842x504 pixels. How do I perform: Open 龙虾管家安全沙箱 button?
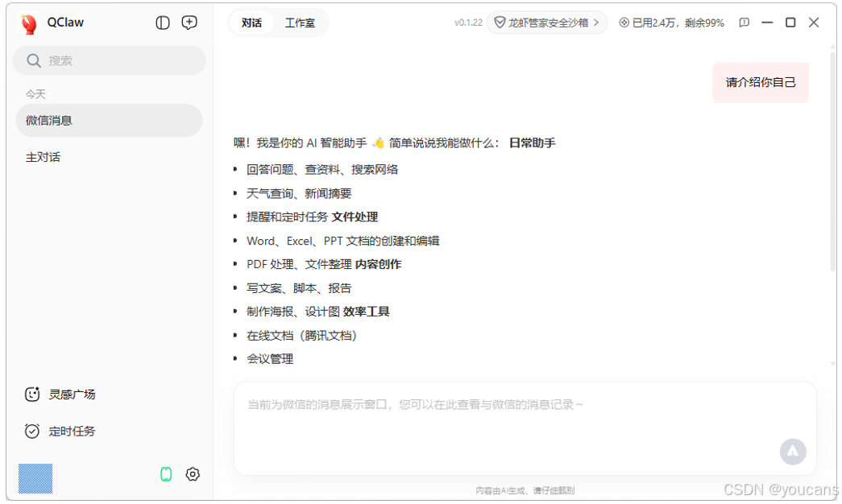(546, 23)
